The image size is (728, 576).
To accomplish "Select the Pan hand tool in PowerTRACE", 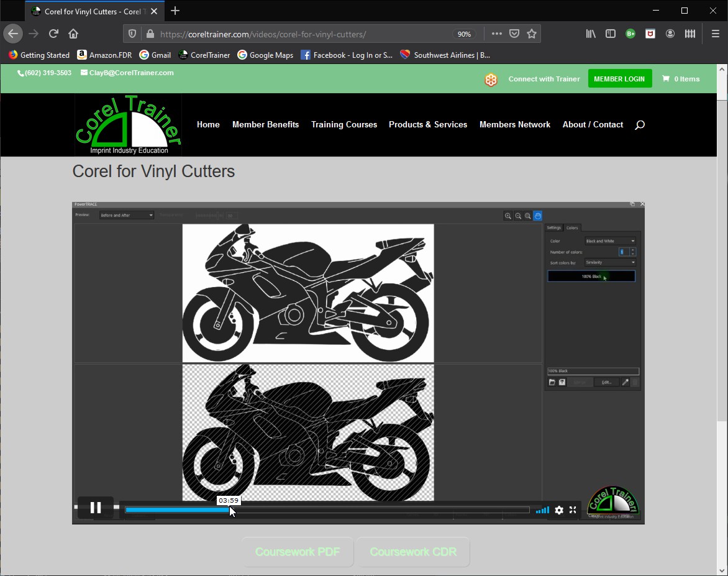I will click(x=538, y=216).
